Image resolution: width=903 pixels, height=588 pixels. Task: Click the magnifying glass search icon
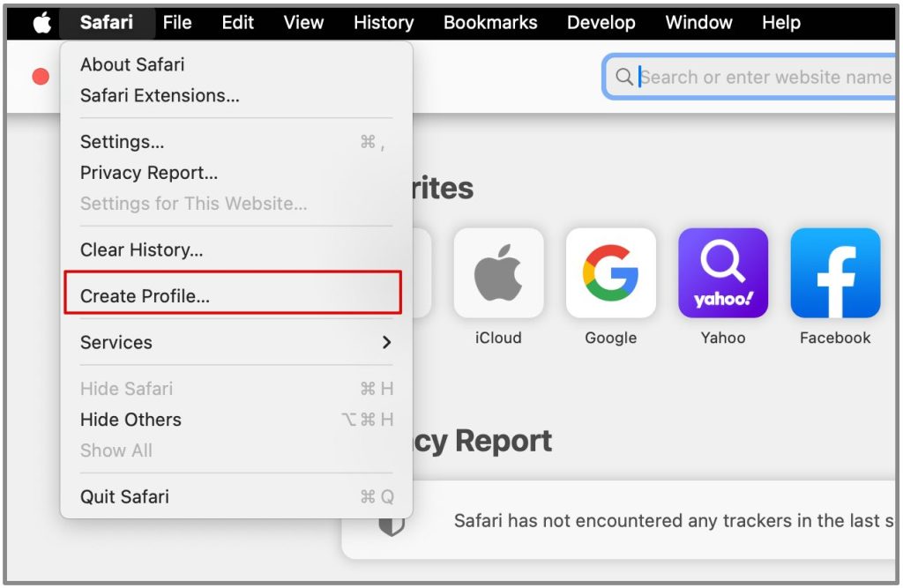point(624,78)
